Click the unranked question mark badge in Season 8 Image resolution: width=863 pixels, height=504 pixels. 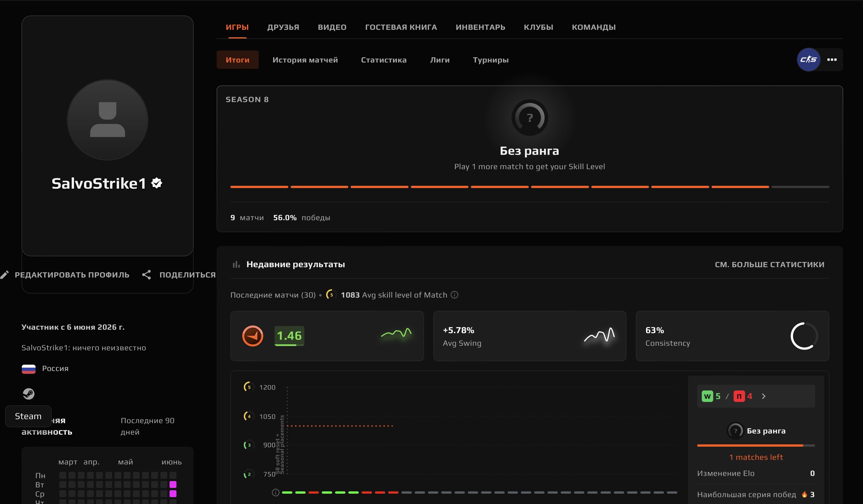coord(529,117)
